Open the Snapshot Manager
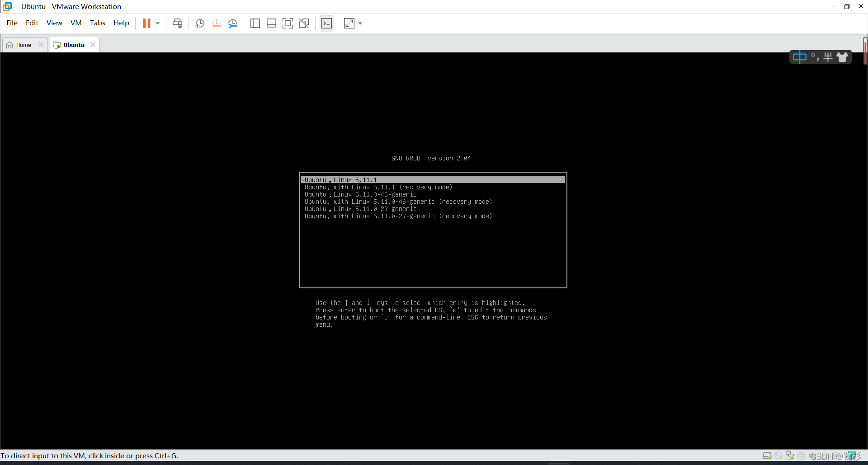868x465 pixels. 233,23
